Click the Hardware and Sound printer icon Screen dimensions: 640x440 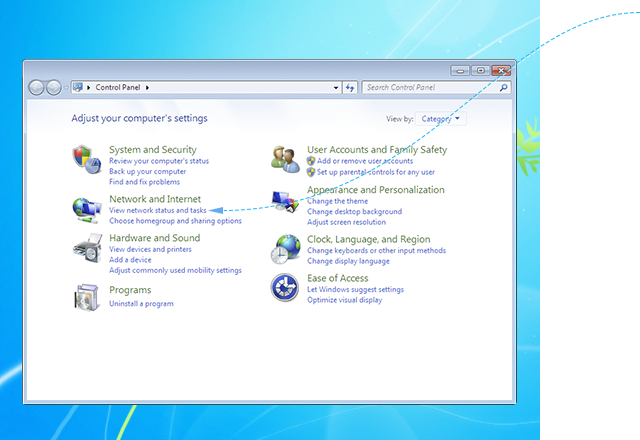coord(87,248)
